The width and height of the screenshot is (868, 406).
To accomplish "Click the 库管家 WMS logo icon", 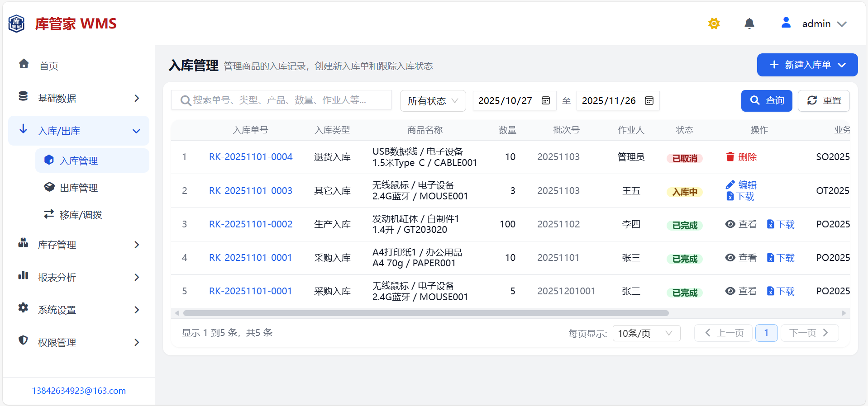I will (17, 24).
